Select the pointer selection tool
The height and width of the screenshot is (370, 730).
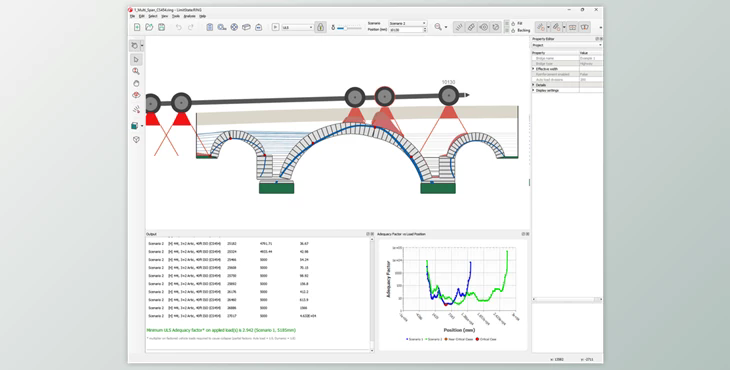(136, 60)
